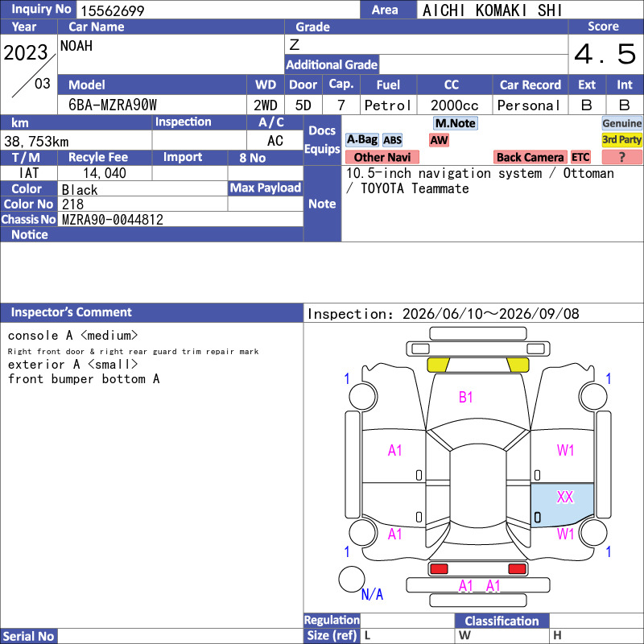644x644 pixels.
Task: Click the 5D door value
Action: pyautogui.click(x=303, y=105)
